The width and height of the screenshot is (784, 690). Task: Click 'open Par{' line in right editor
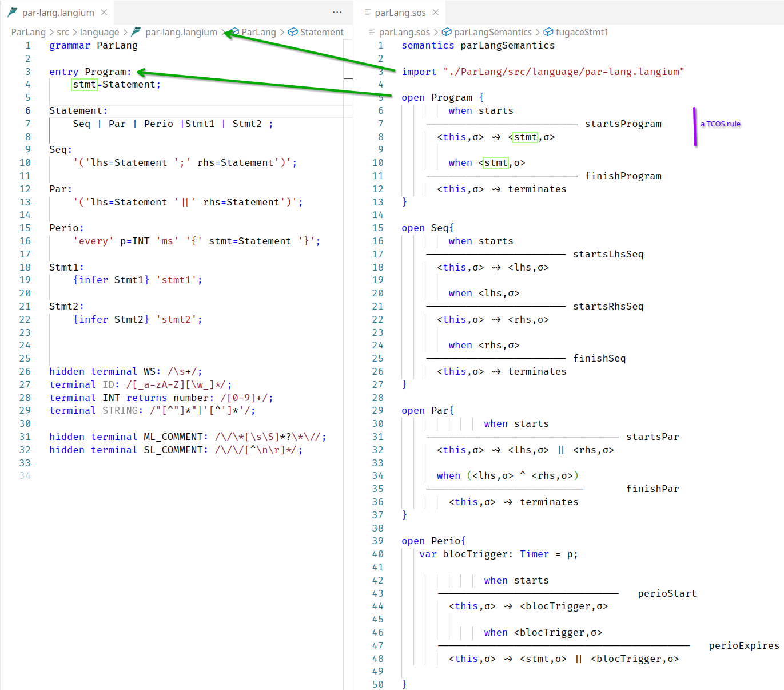428,411
